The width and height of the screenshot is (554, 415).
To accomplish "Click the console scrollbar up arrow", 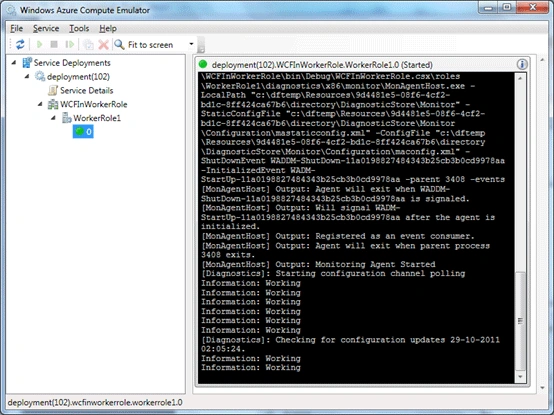I will 520,78.
